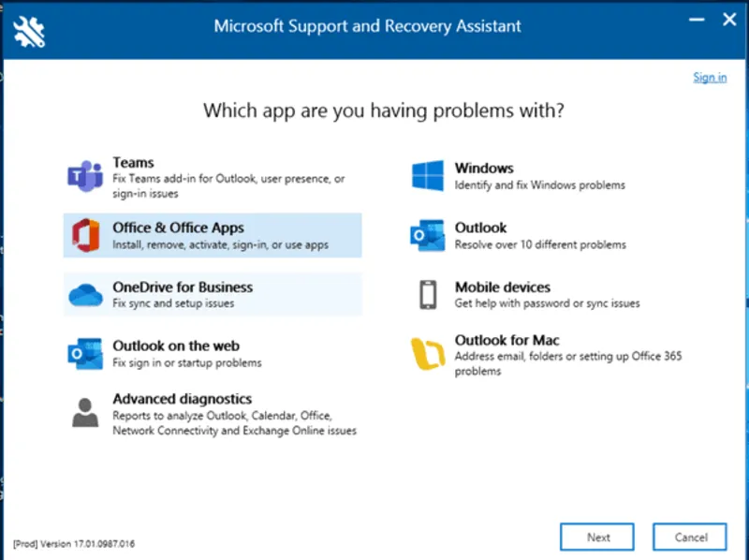Click the Office & Office Apps icon

pos(85,237)
